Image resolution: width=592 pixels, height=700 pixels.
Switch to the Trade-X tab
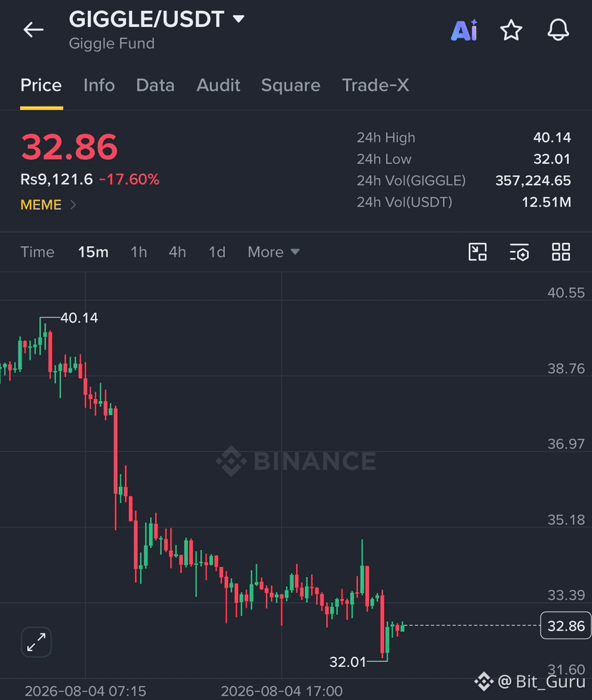click(375, 85)
